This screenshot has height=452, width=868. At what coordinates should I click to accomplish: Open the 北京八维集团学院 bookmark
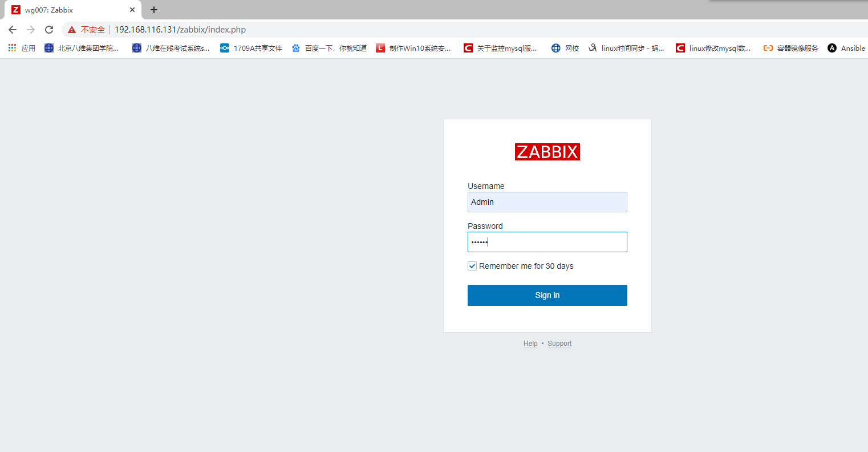[x=82, y=49]
